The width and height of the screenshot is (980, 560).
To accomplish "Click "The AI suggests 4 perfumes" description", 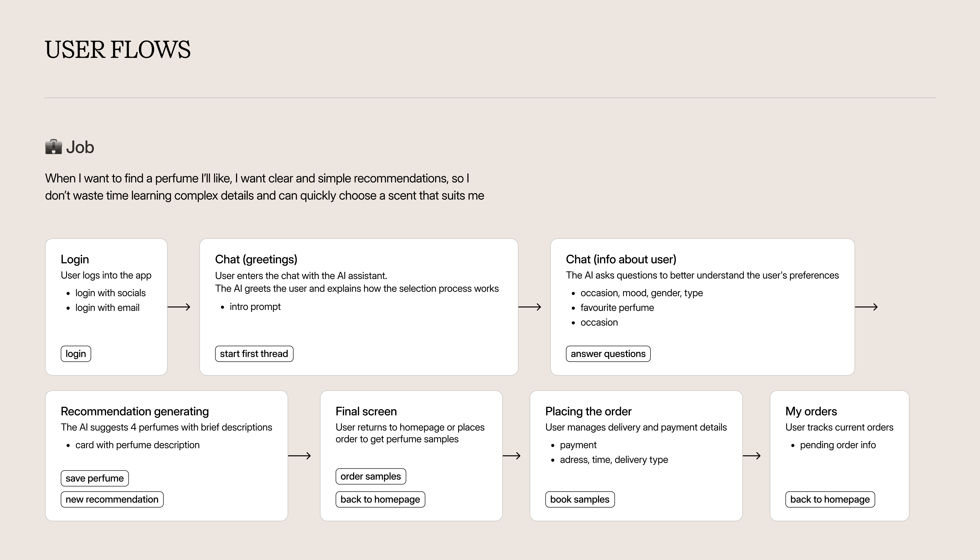I will pyautogui.click(x=166, y=427).
